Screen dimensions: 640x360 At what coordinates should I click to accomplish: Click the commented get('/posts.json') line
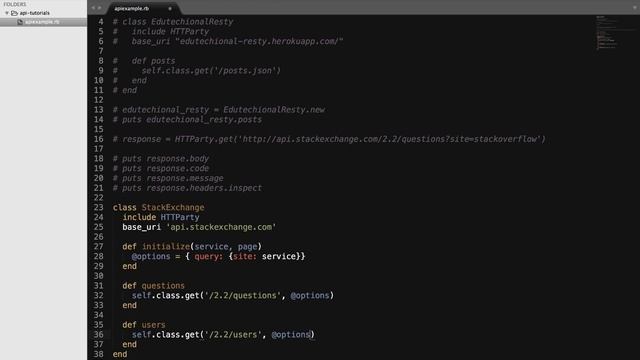pos(197,71)
